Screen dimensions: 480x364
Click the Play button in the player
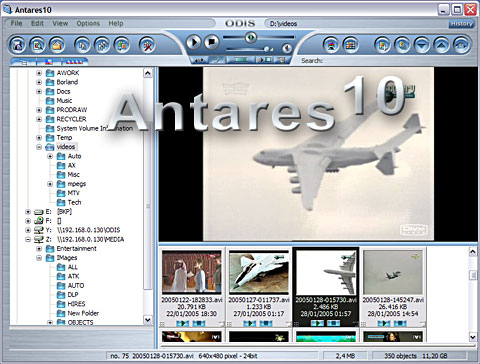(193, 42)
